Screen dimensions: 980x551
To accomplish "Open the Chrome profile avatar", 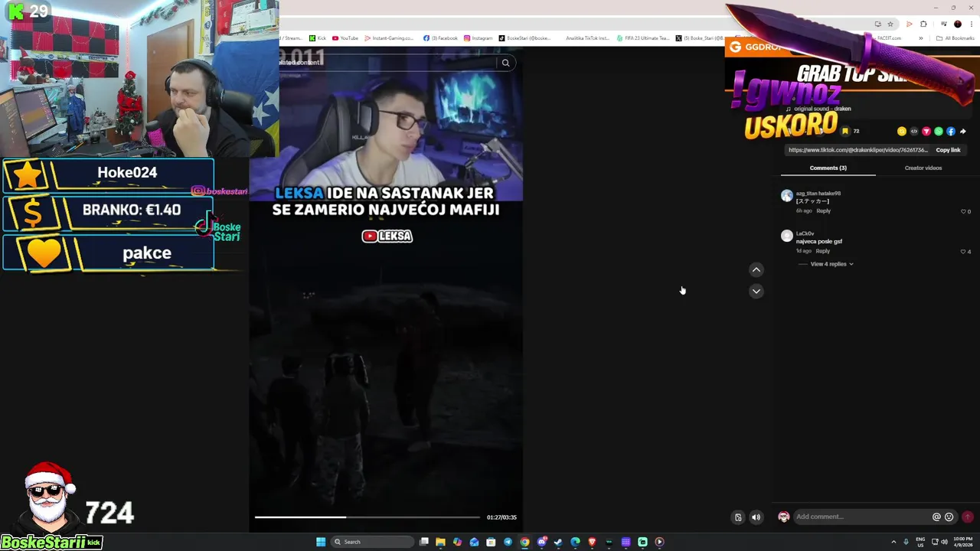I will [x=957, y=24].
